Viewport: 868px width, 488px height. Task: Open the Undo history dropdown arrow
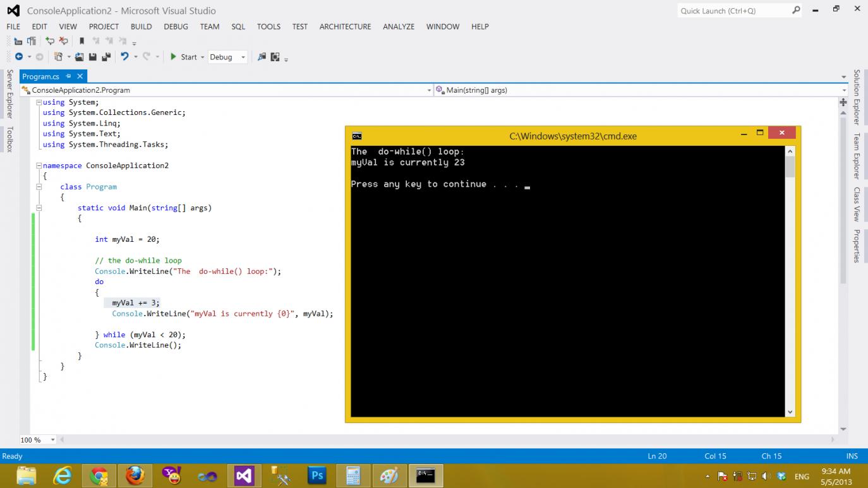click(136, 57)
